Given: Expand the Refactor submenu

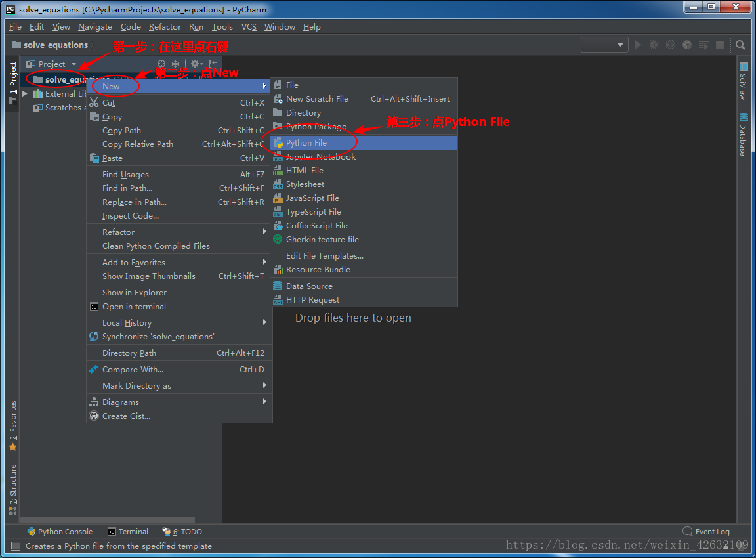Looking at the screenshot, I should pyautogui.click(x=179, y=232).
